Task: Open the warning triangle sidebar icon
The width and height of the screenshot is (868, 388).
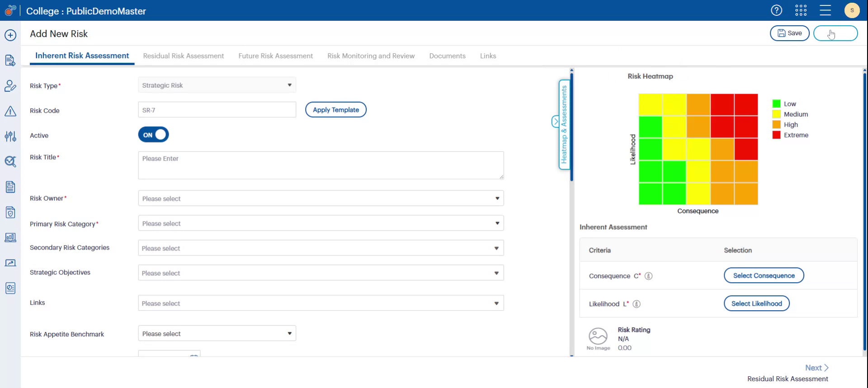Action: 10,111
